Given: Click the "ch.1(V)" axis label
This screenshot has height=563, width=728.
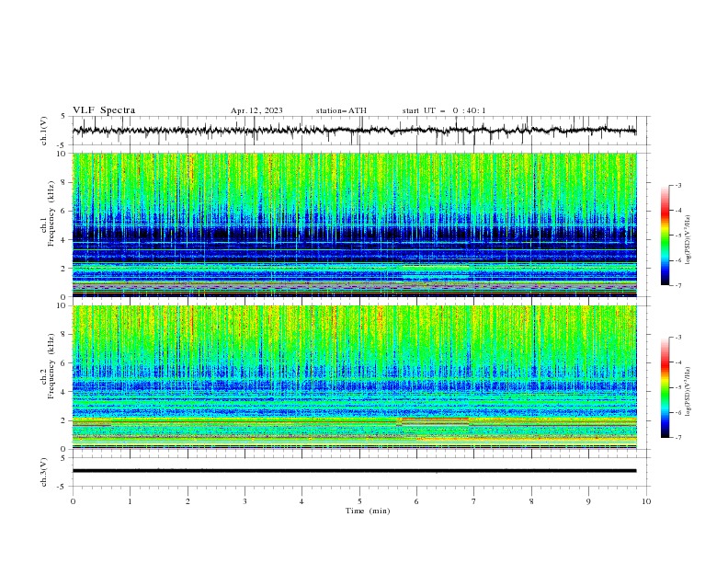Looking at the screenshot, I should click(44, 131).
